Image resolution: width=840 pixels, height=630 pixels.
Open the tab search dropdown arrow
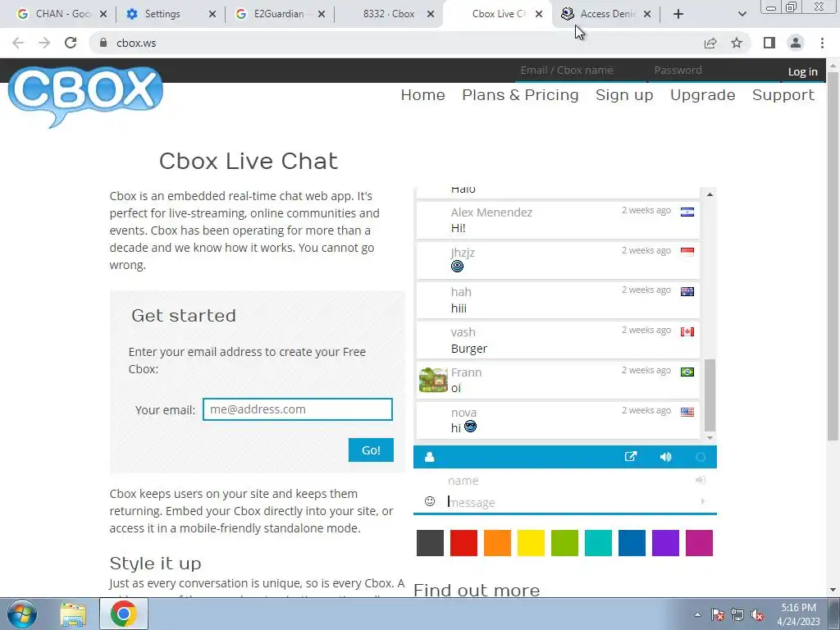pyautogui.click(x=742, y=14)
